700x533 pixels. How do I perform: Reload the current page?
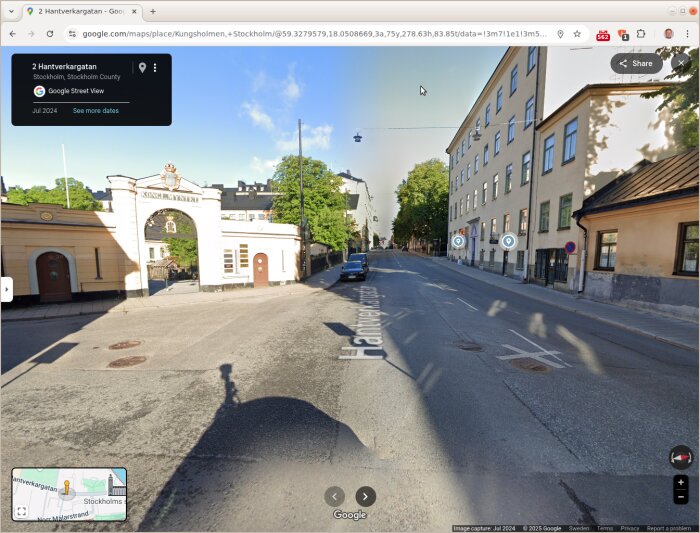pyautogui.click(x=50, y=34)
